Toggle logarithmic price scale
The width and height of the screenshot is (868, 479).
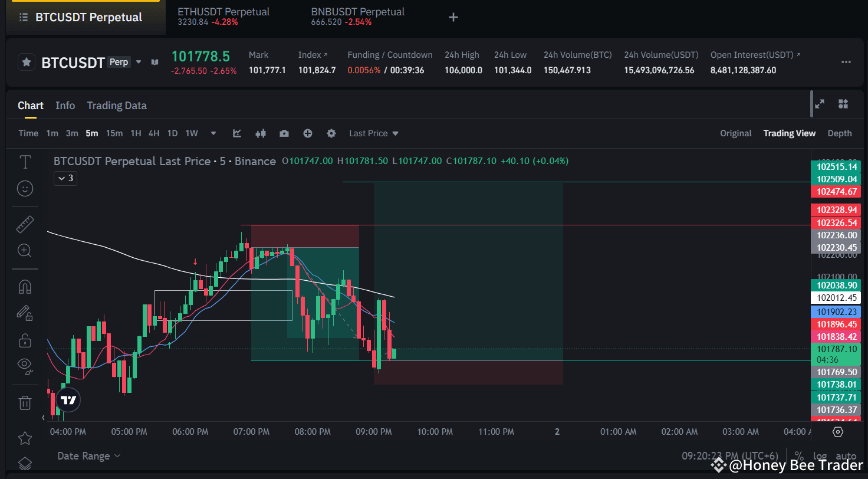(x=820, y=456)
